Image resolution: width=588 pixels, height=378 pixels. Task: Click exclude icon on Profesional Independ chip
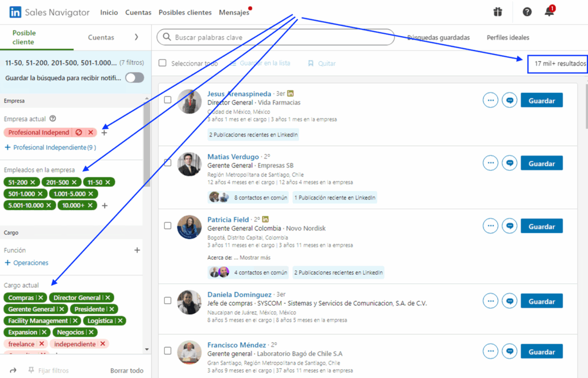point(79,133)
